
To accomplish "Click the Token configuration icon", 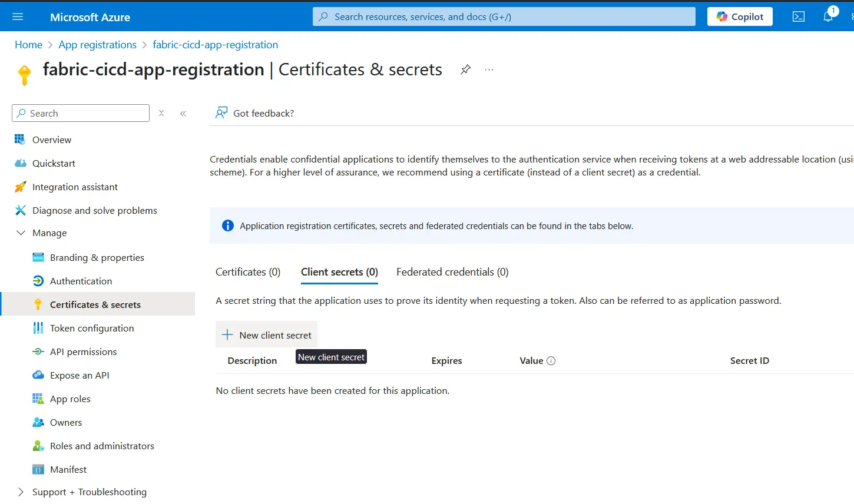I will coord(38,328).
